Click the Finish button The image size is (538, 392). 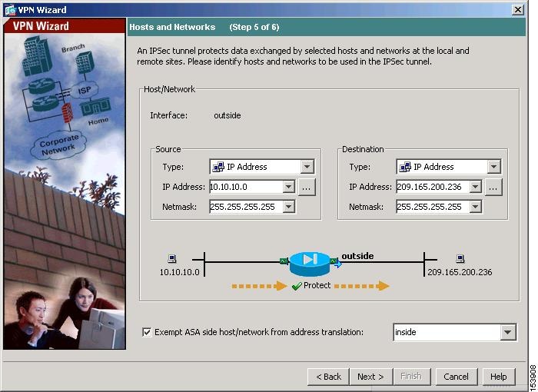(x=410, y=377)
